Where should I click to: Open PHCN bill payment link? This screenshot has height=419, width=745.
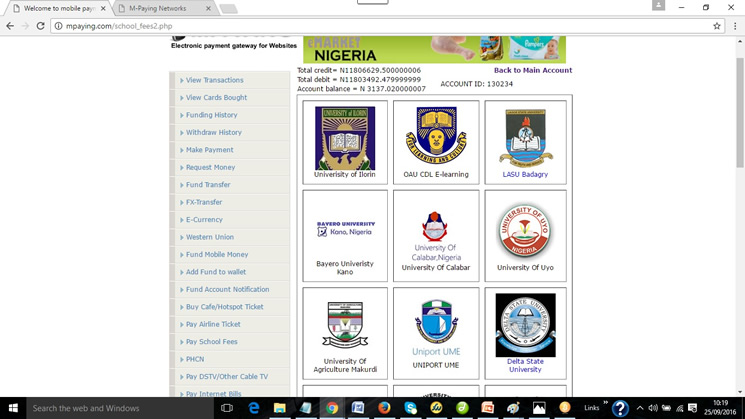(x=195, y=359)
